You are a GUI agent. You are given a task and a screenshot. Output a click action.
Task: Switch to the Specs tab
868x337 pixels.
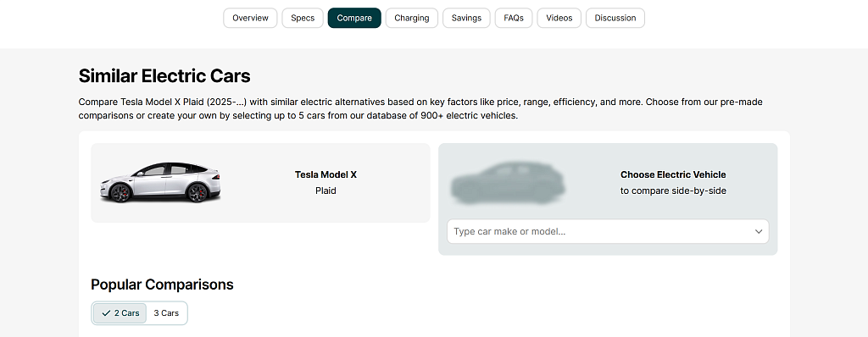[303, 18]
